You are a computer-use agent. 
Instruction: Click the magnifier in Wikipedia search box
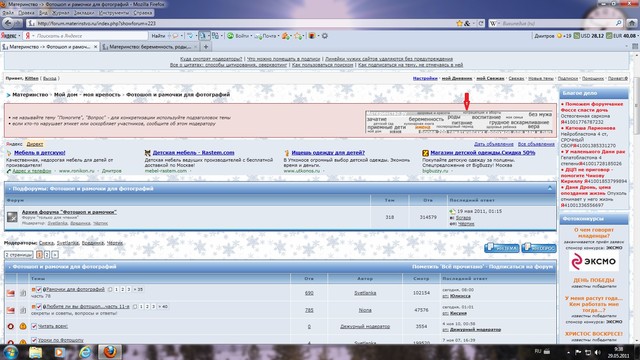tap(619, 23)
